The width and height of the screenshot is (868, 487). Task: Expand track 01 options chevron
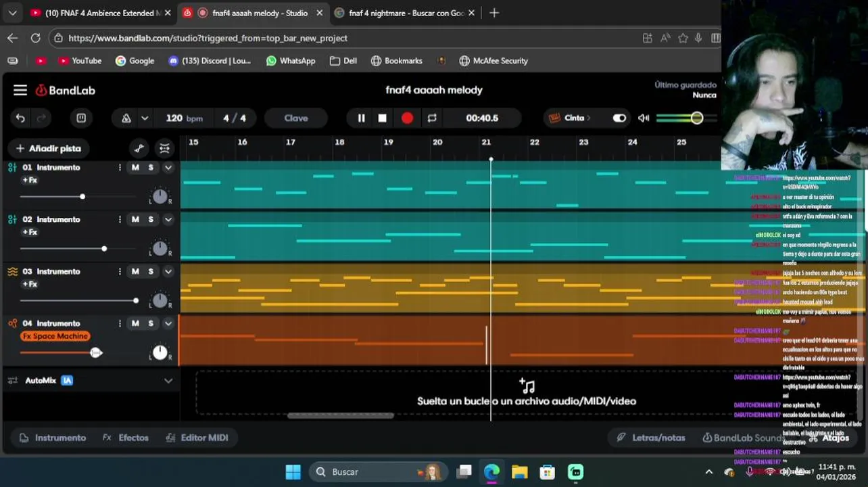tap(168, 167)
